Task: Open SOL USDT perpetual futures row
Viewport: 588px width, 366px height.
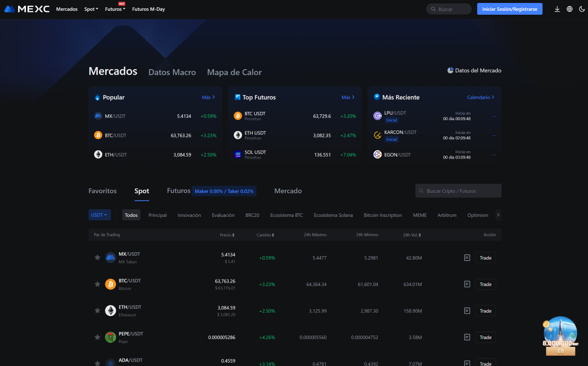Action: 295,155
